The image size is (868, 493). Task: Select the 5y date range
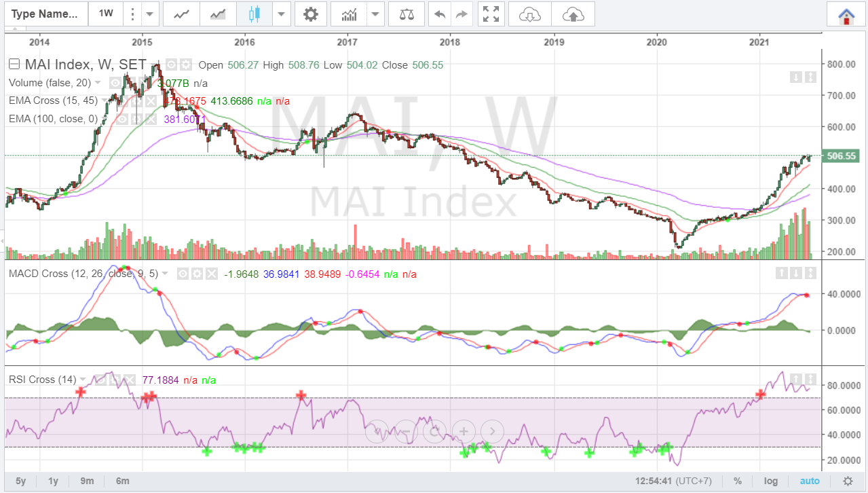(21, 481)
